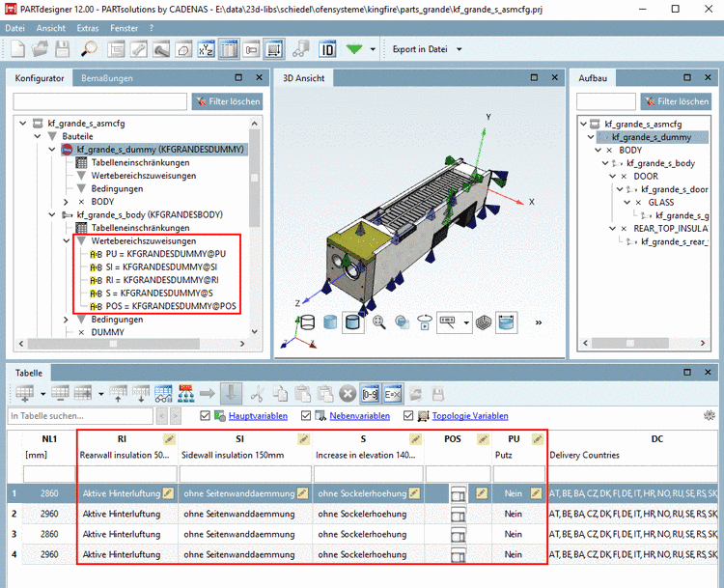Click the rotate animation icon in 3D view
Image resolution: width=724 pixels, height=588 pixels.
point(425,322)
